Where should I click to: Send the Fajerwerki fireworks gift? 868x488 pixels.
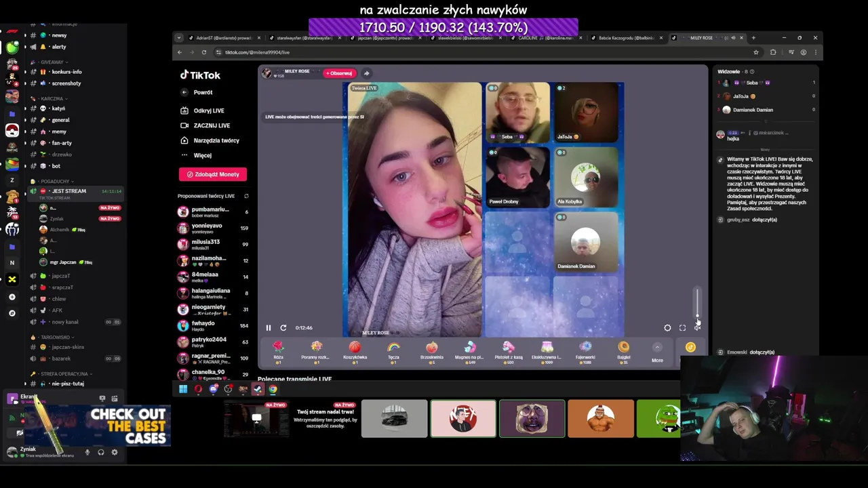pos(585,351)
